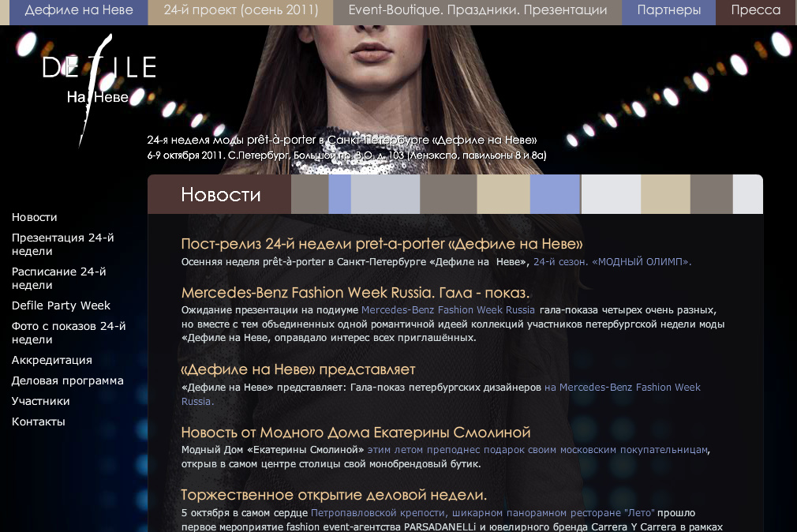Open Торжественное открытие деловой недели headline

pos(334,495)
